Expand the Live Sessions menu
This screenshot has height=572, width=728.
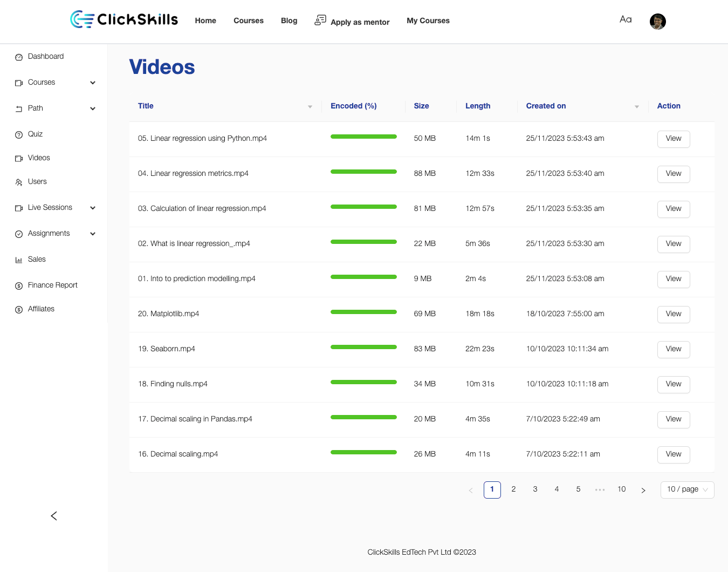pyautogui.click(x=92, y=207)
